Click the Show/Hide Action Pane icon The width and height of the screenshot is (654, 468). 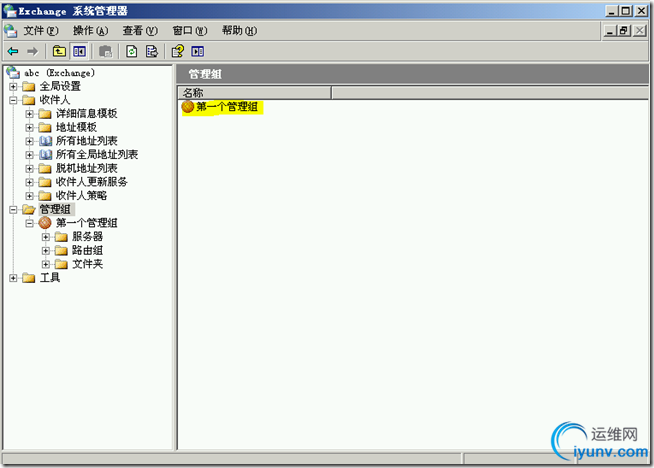click(x=198, y=51)
